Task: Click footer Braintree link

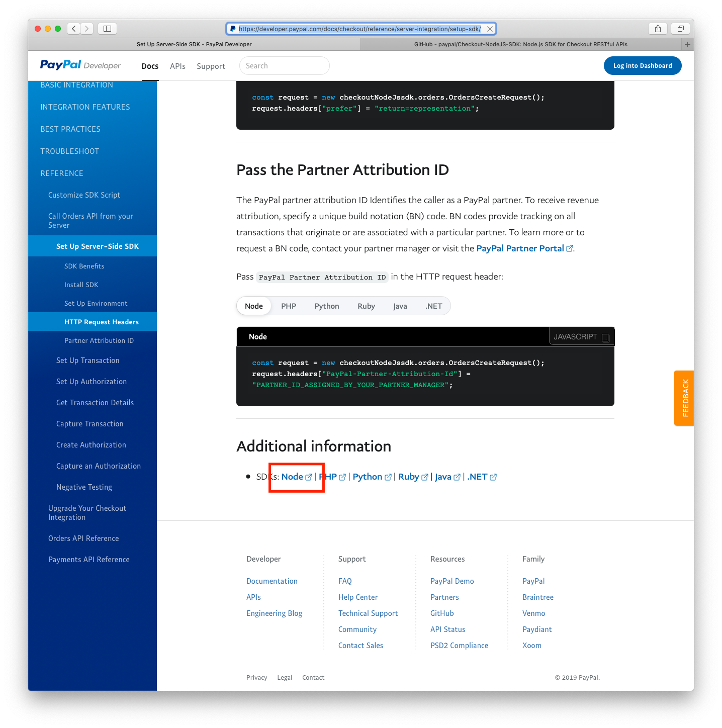Action: [x=538, y=597]
